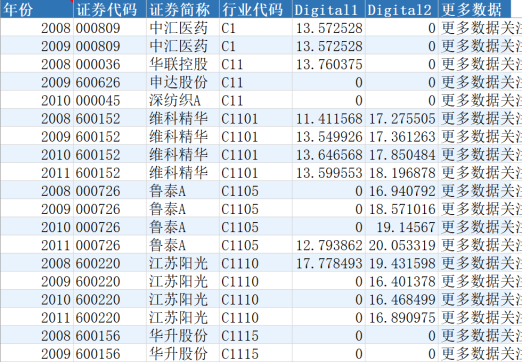
Task: Select 鲁泰A in the 2009 row
Action: point(183,209)
